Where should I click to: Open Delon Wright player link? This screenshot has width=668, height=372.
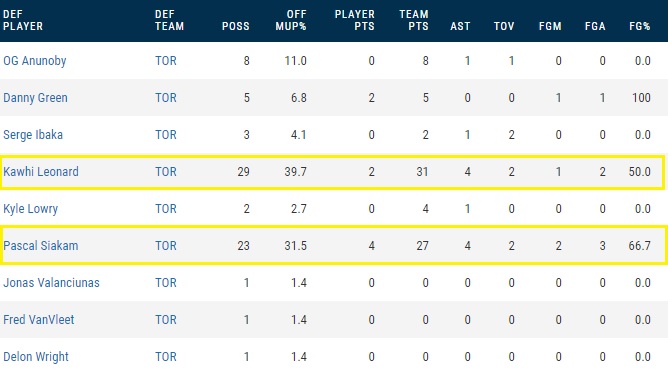[x=36, y=357]
